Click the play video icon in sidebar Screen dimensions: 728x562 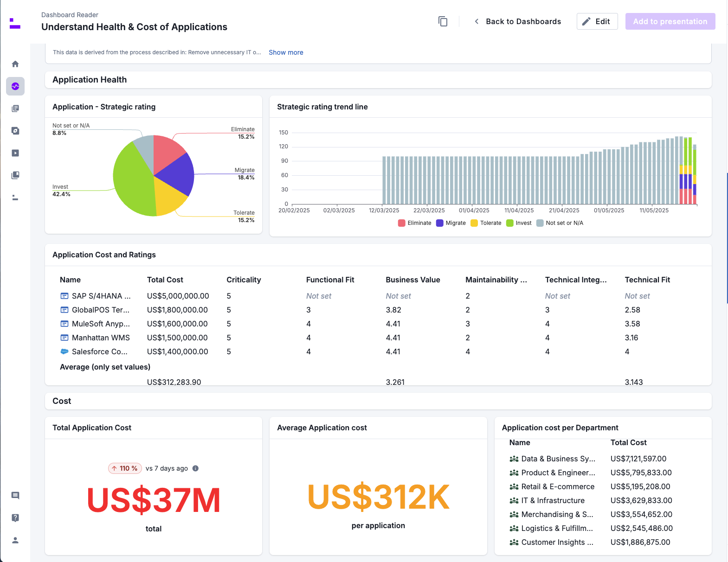(15, 153)
